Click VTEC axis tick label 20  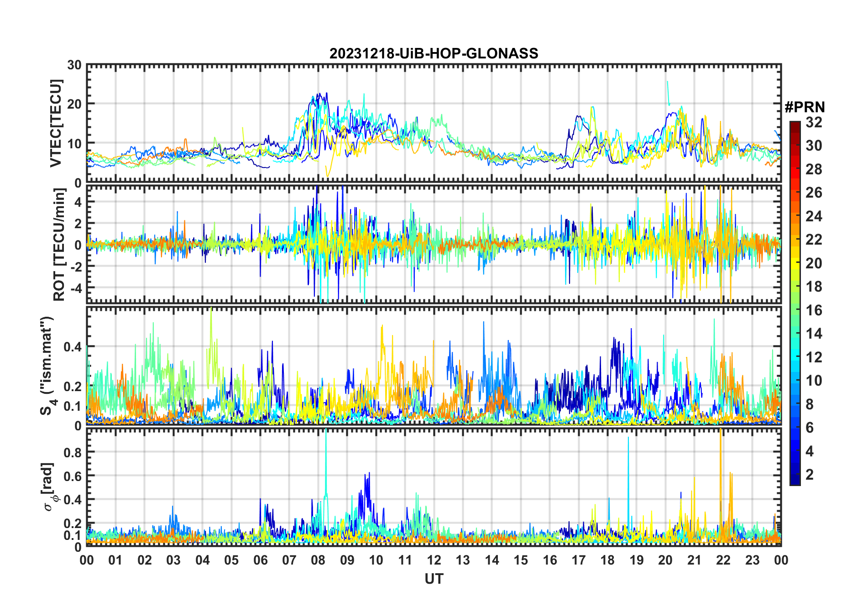click(74, 104)
